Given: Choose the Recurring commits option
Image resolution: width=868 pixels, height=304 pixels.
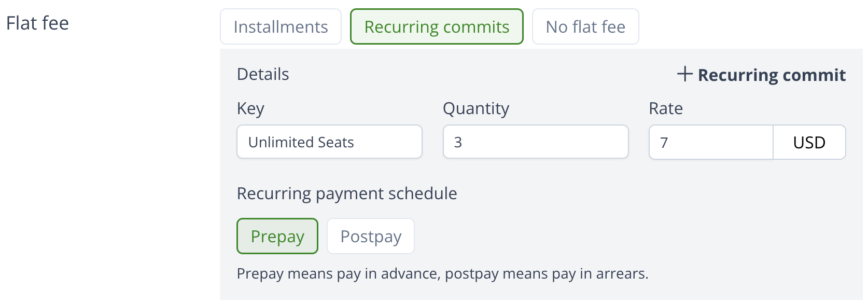Looking at the screenshot, I should click(437, 27).
